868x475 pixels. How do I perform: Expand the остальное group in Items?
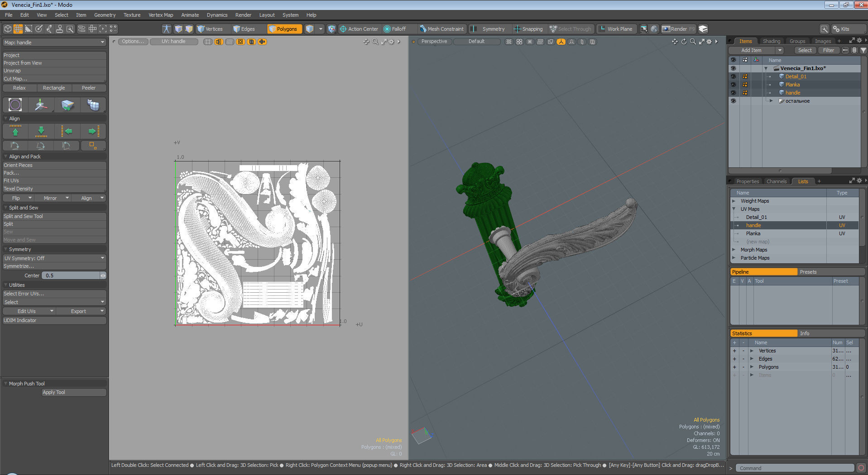[772, 101]
